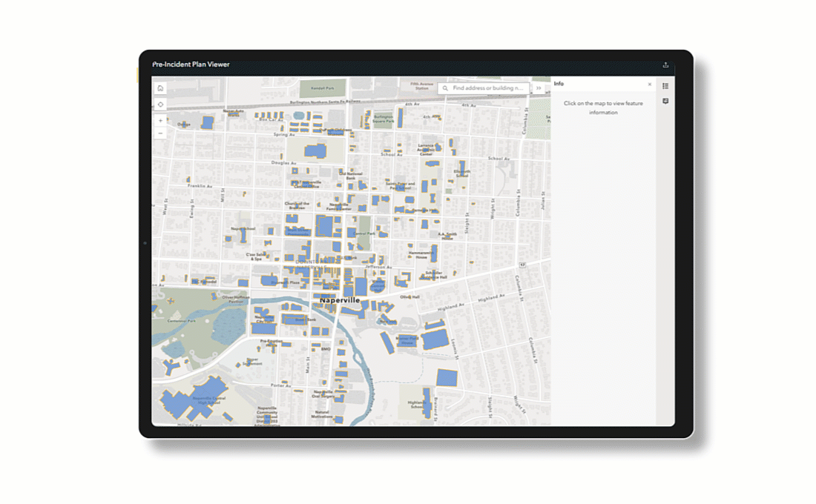Activate the locate my position button

[x=160, y=105]
